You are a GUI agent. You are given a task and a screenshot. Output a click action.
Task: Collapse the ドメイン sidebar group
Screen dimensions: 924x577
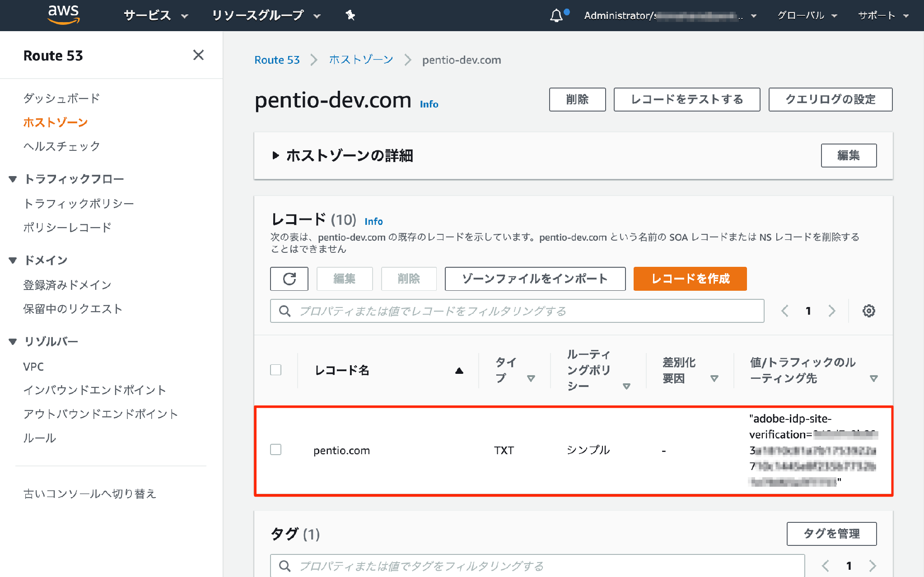13,261
